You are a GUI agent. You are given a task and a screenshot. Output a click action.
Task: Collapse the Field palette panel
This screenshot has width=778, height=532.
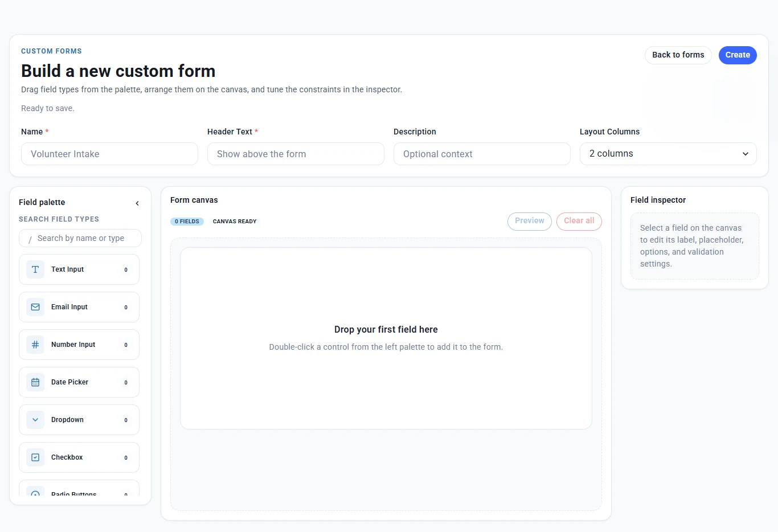pyautogui.click(x=137, y=203)
